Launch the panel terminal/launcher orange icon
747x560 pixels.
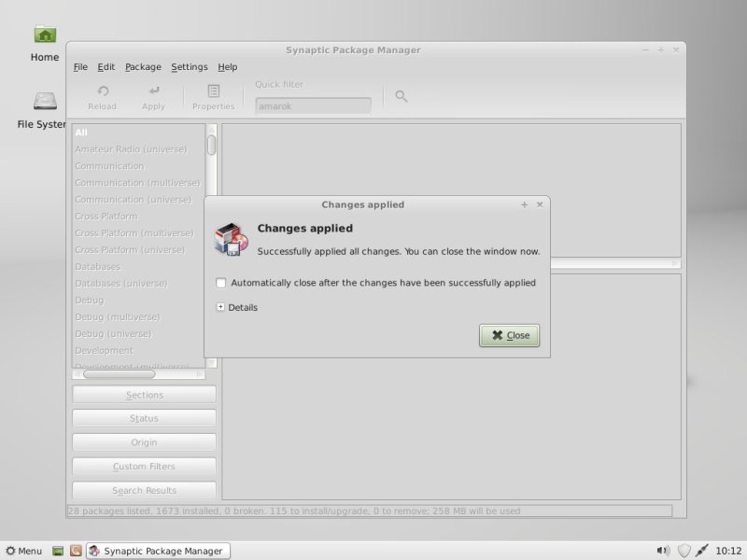(76, 551)
